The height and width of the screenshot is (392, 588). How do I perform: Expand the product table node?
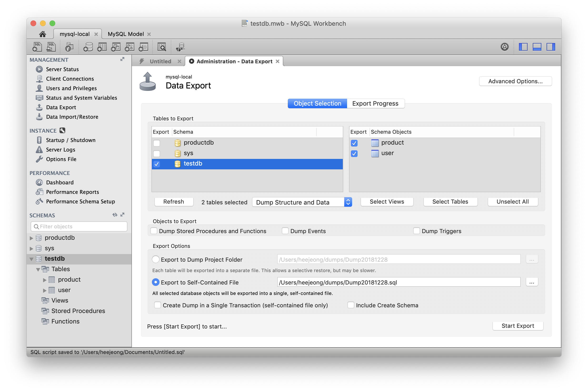coord(45,280)
